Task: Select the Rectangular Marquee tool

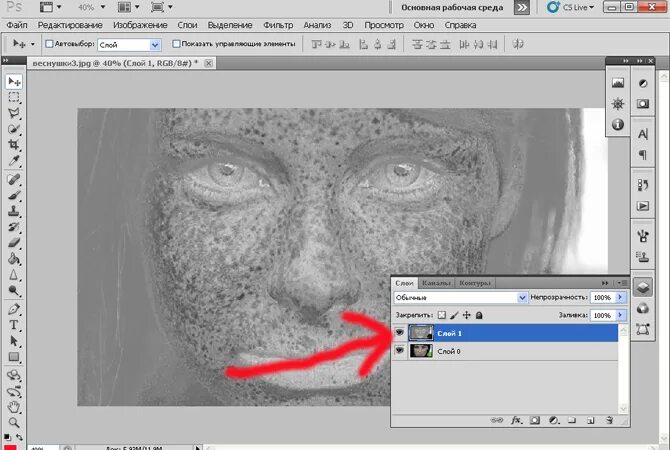Action: pyautogui.click(x=14, y=97)
